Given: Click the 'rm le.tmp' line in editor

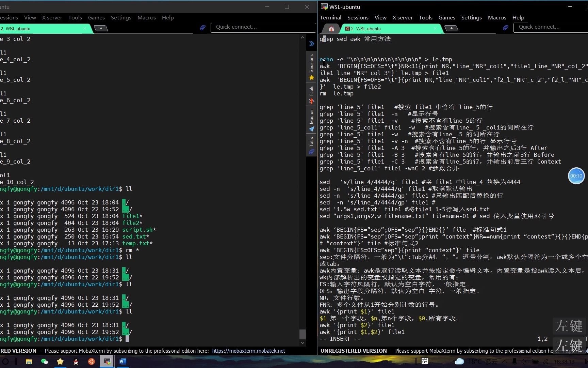Looking at the screenshot, I should [x=337, y=93].
